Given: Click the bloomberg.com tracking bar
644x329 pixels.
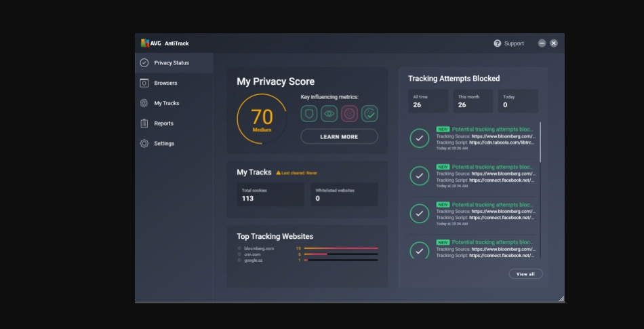Looking at the screenshot, I should [x=340, y=249].
